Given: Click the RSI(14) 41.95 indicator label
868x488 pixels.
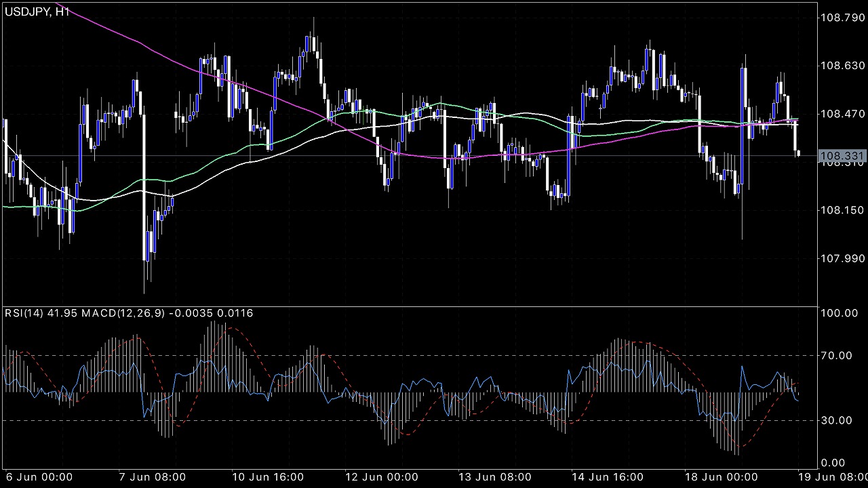Looking at the screenshot, I should tap(39, 313).
